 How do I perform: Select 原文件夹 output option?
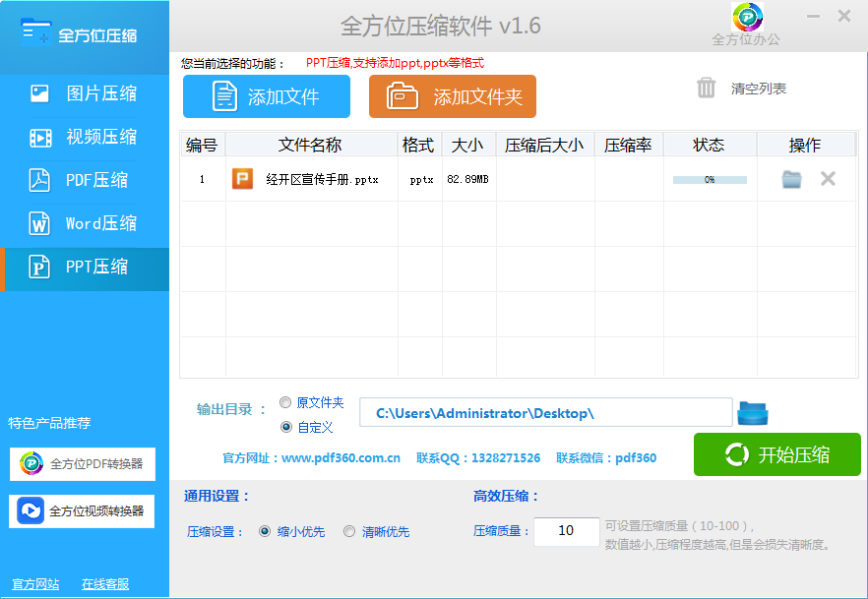tap(285, 402)
